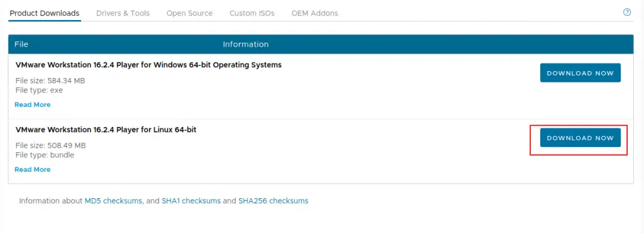Viewport: 644px width, 234px height.
Task: Click the File column header
Action: coord(21,44)
